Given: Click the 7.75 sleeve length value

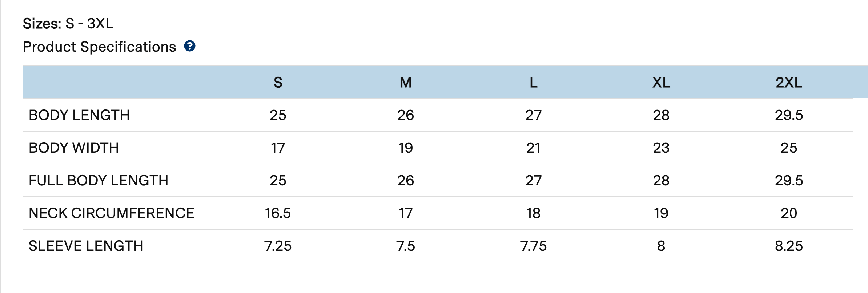Looking at the screenshot, I should tap(533, 246).
